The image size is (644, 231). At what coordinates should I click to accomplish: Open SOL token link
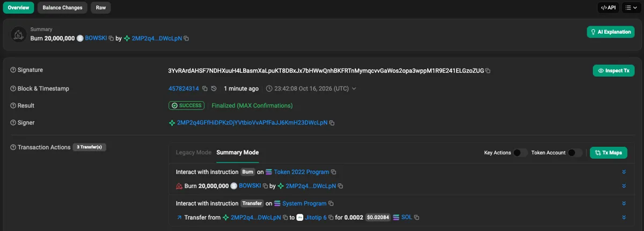click(407, 218)
